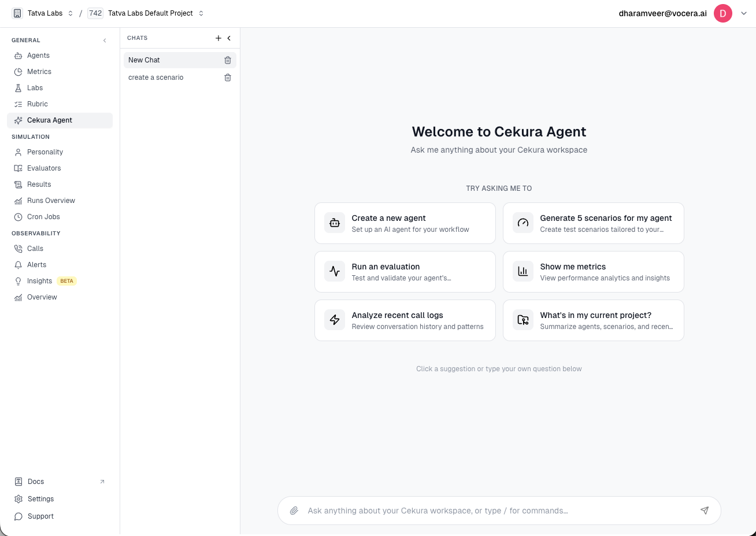Start a new chat with the plus icon
This screenshot has height=536, width=756.
pos(218,38)
